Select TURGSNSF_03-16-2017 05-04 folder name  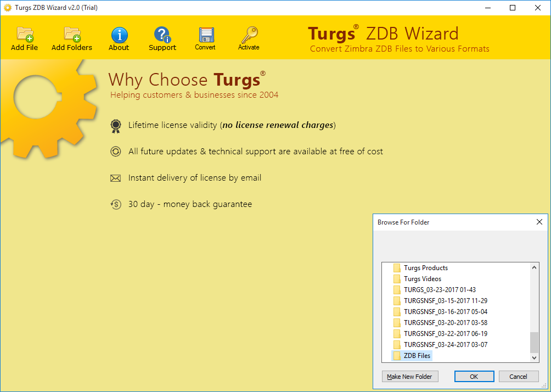446,311
